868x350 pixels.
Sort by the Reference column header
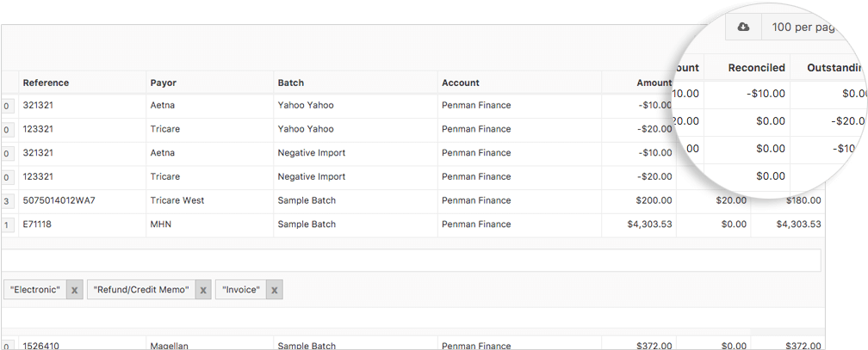46,83
